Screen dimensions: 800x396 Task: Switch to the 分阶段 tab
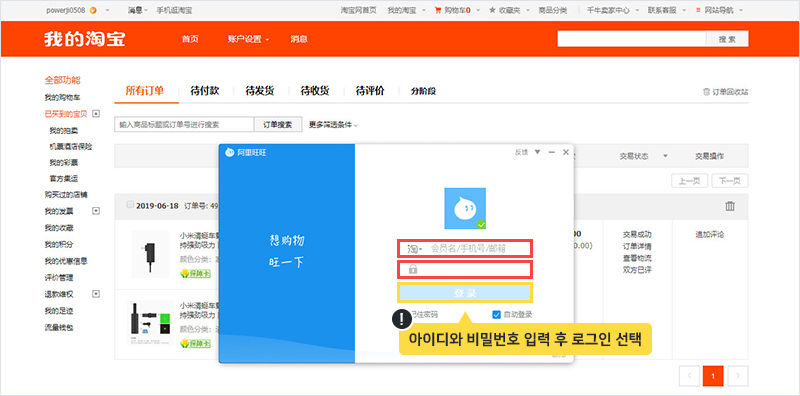click(x=423, y=91)
